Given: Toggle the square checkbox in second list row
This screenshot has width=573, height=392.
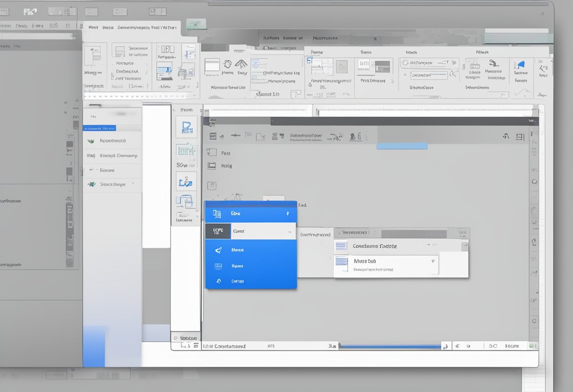Looking at the screenshot, I should click(x=212, y=165).
